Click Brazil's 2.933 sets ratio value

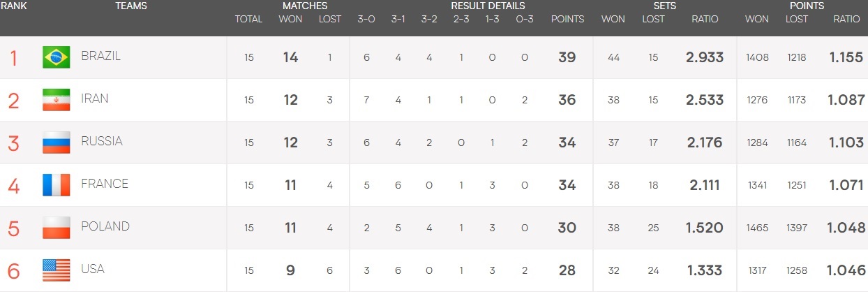pyautogui.click(x=705, y=57)
